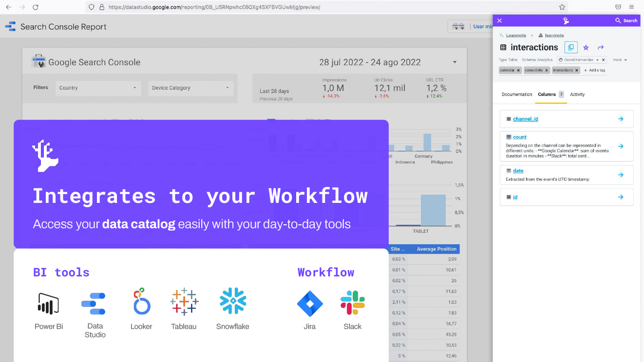The height and width of the screenshot is (362, 644).
Task: Reload the browser page
Action: pos(36,7)
